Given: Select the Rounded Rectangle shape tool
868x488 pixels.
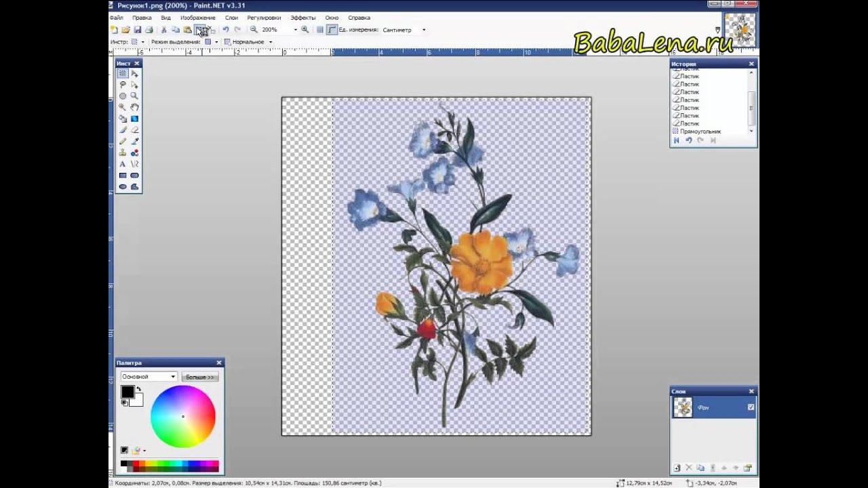Looking at the screenshot, I should click(x=134, y=176).
